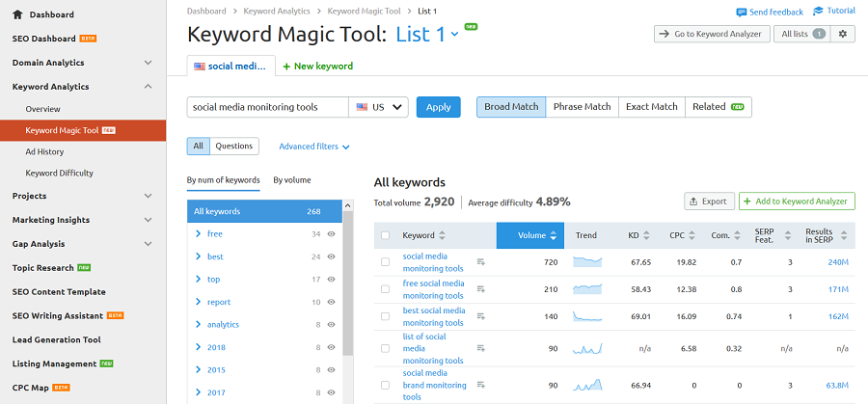The height and width of the screenshot is (404, 868).
Task: Open Overview in the sidebar
Action: 42,109
